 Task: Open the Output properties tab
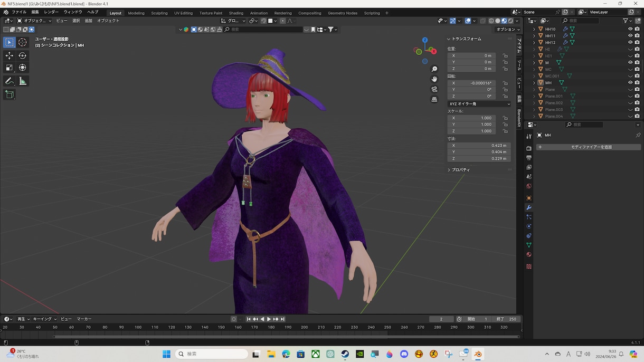tap(529, 158)
